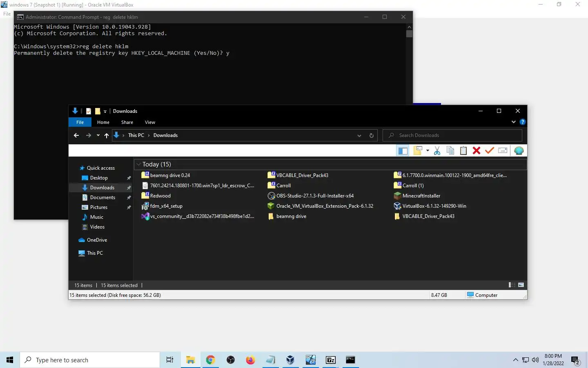This screenshot has width=588, height=368.
Task: Open the View ribbon tab
Action: click(150, 122)
